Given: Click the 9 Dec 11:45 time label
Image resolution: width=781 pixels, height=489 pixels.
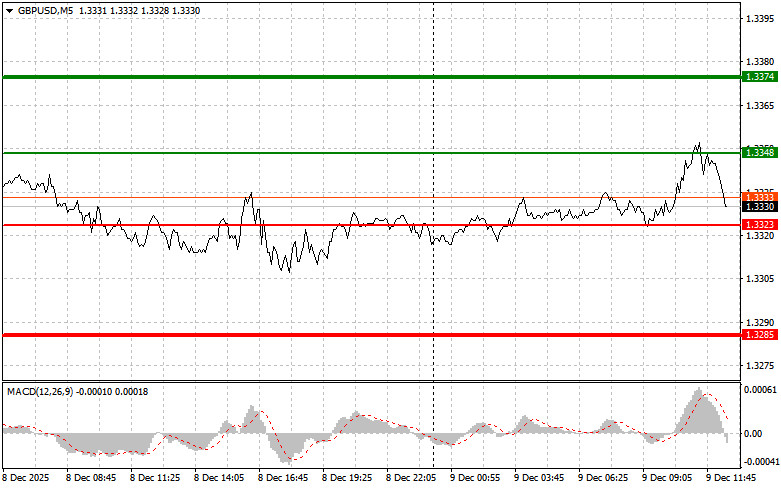Looking at the screenshot, I should pos(731,478).
